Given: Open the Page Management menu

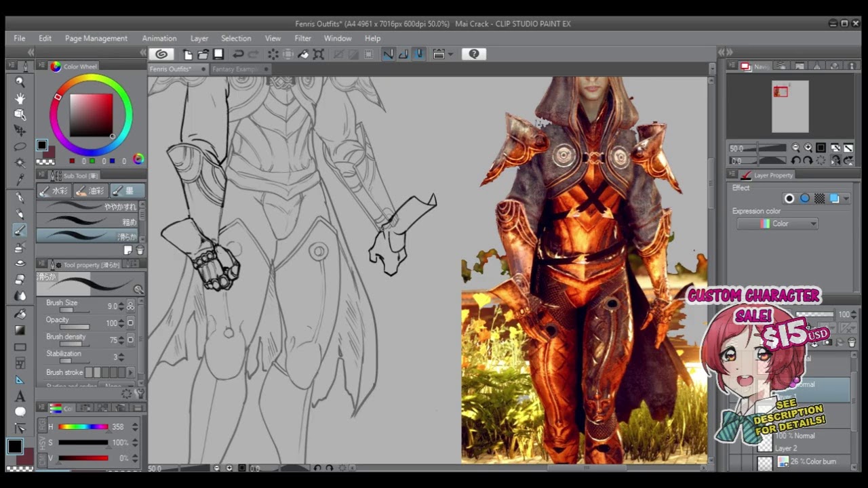Looking at the screenshot, I should 96,39.
